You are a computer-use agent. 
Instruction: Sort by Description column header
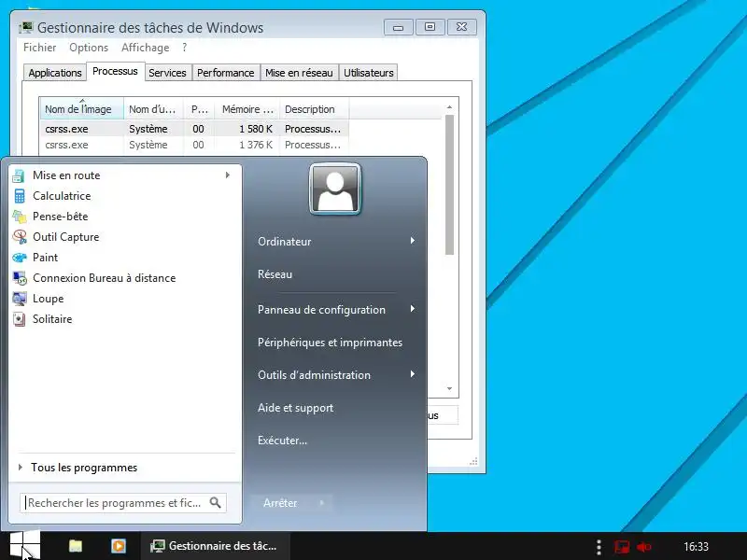click(x=315, y=109)
